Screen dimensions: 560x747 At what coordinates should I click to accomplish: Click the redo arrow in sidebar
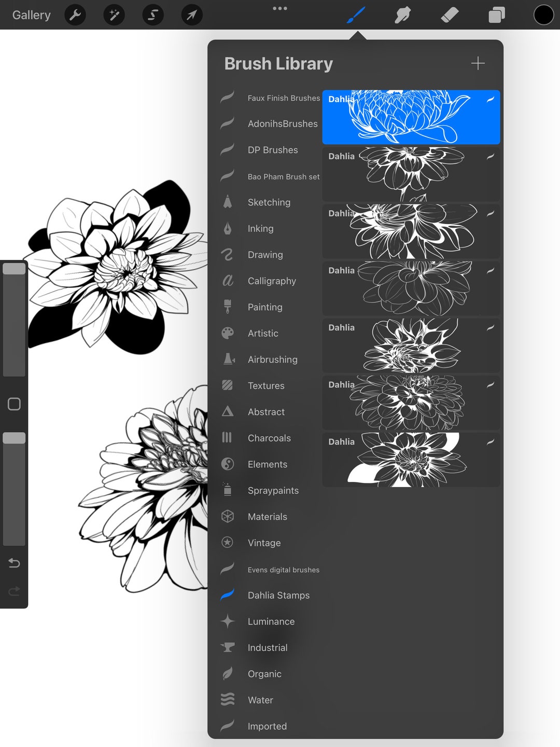pyautogui.click(x=14, y=590)
